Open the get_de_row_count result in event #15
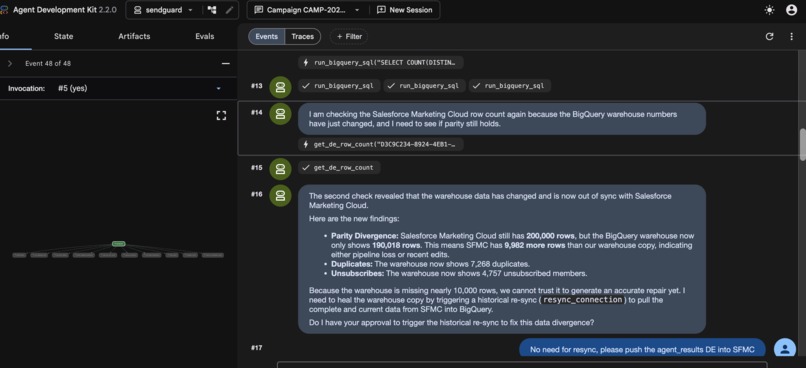 (x=339, y=168)
